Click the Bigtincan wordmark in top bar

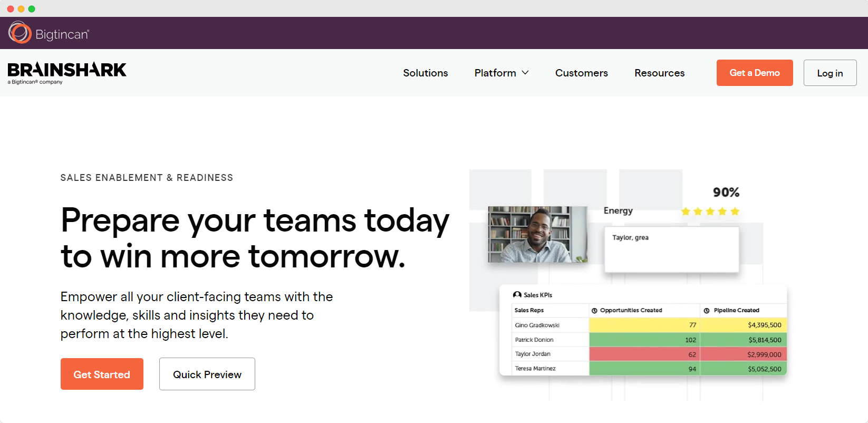click(x=62, y=34)
